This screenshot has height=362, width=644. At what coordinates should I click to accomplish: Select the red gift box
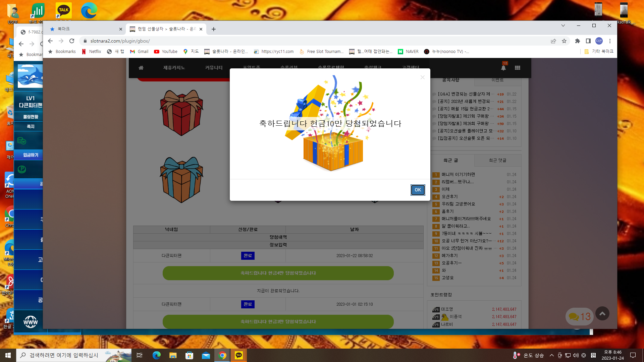181,113
